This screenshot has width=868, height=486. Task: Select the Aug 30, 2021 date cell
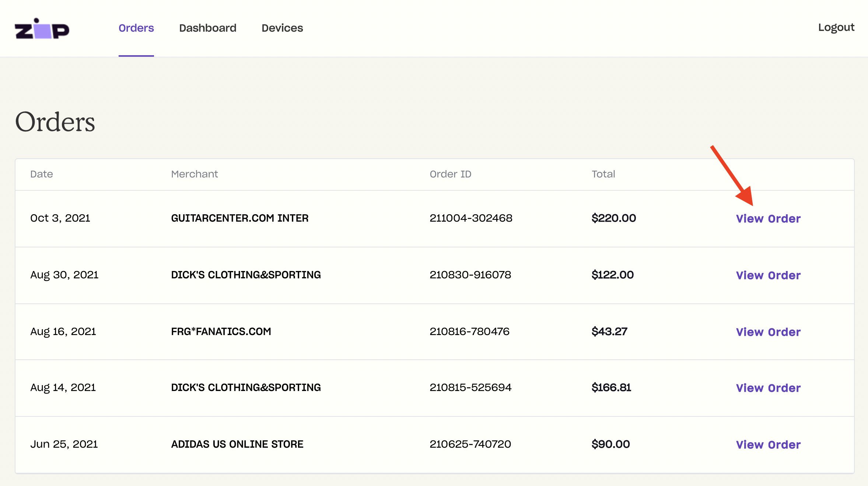64,275
